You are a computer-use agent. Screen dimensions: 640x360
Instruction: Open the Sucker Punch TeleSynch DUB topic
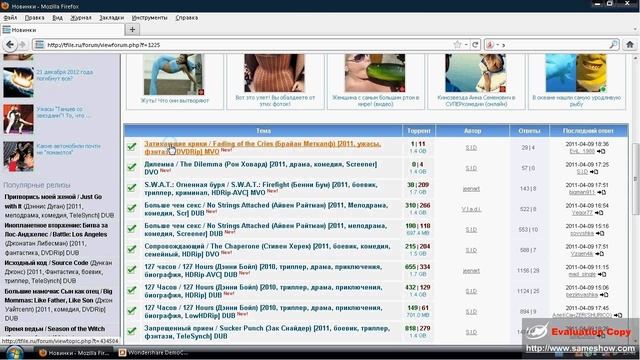point(267,332)
